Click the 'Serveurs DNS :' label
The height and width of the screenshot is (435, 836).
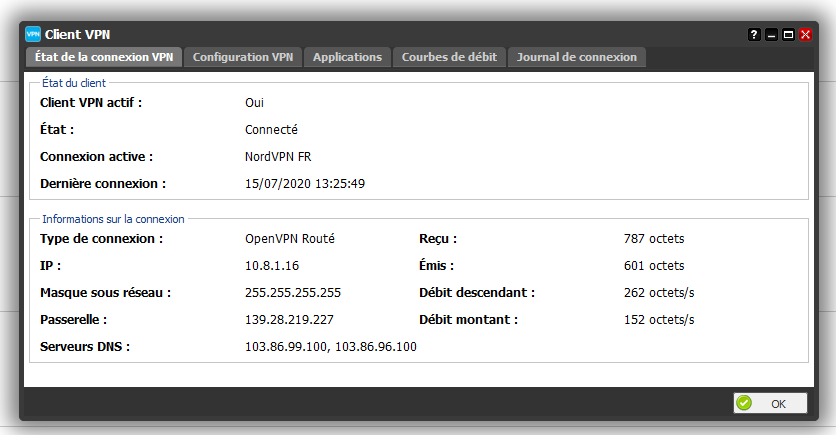(85, 347)
